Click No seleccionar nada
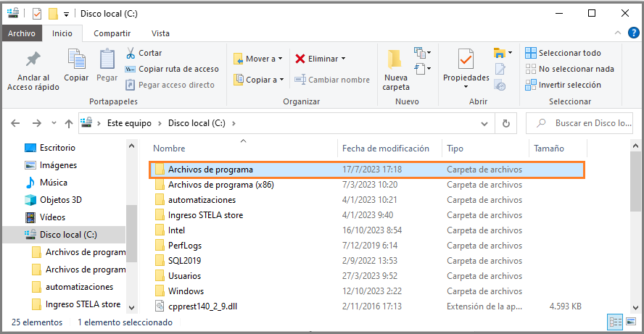This screenshot has width=644, height=334. (x=569, y=69)
